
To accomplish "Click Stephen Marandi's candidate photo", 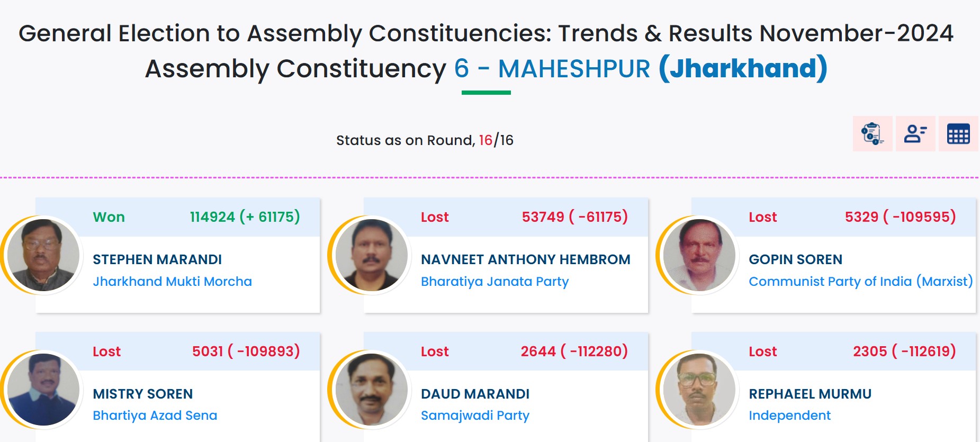I will [x=43, y=255].
